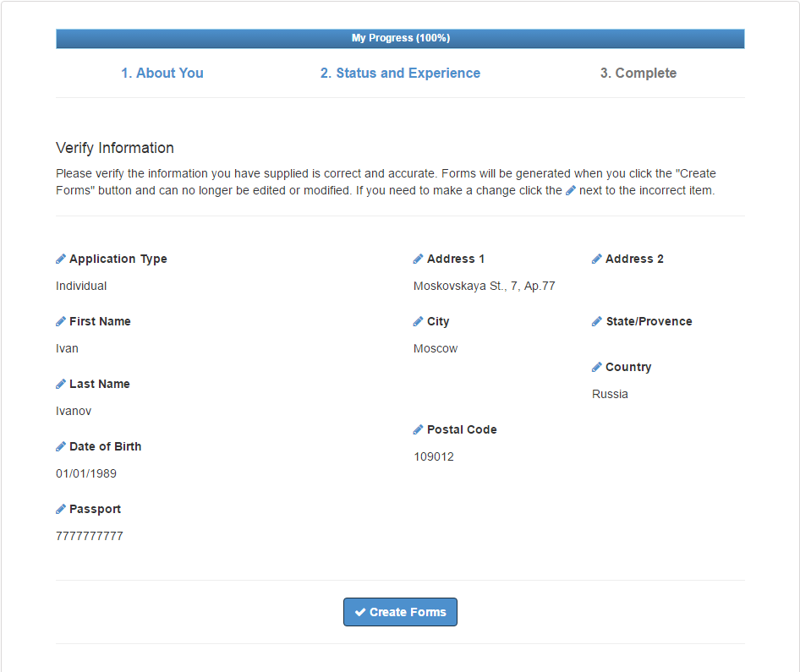
Task: Click the My Progress bar
Action: click(x=401, y=38)
